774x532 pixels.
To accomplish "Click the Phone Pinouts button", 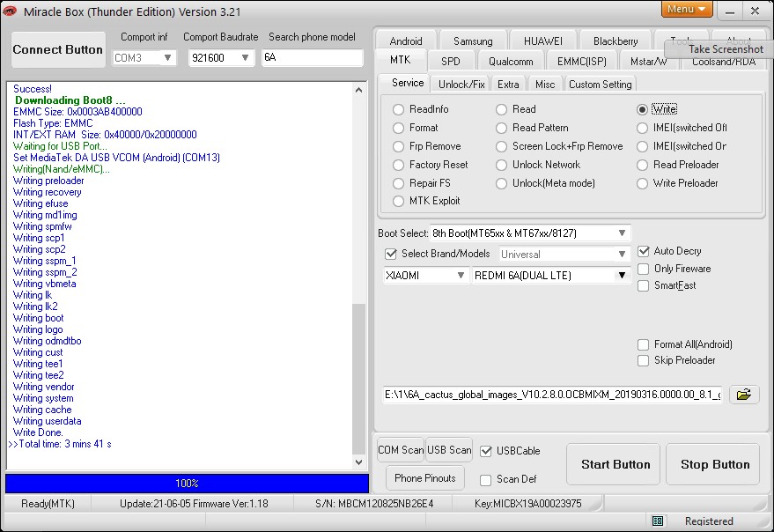I will [x=425, y=478].
